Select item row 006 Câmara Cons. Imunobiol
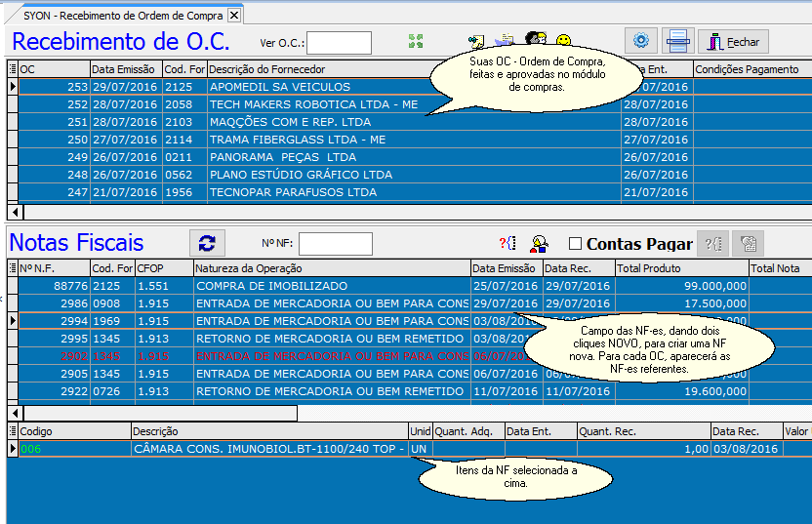The height and width of the screenshot is (524, 812). click(268, 449)
